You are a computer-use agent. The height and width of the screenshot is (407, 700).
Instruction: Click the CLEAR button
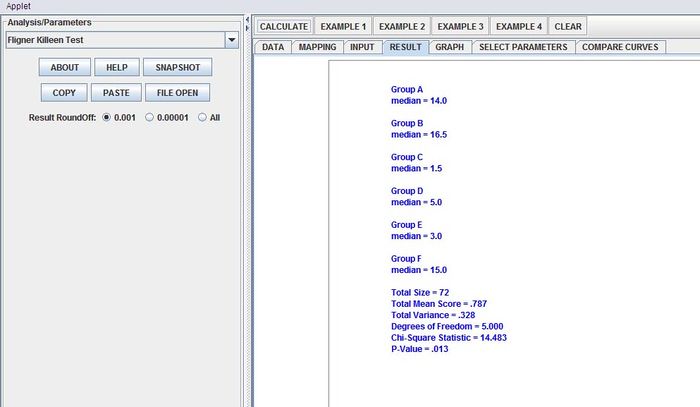pyautogui.click(x=568, y=26)
